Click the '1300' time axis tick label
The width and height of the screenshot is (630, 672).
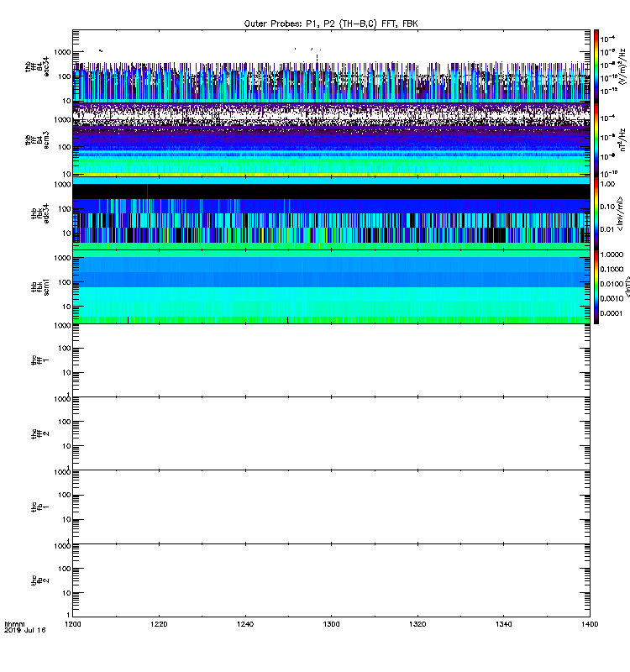[331, 624]
